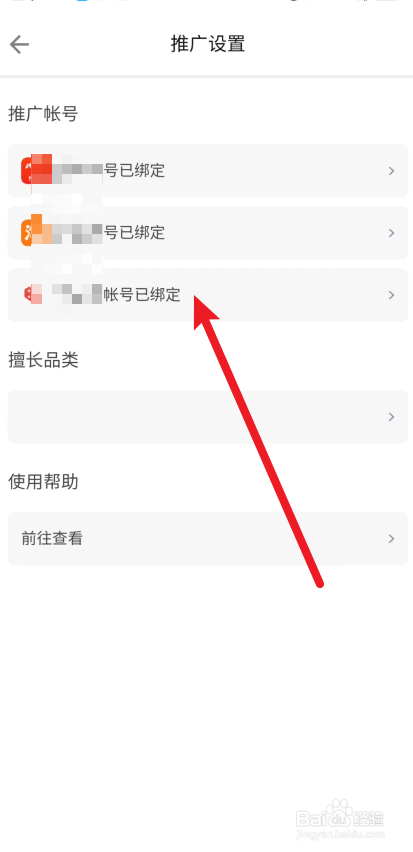Tap the small red icon in the third account row

coord(30,294)
